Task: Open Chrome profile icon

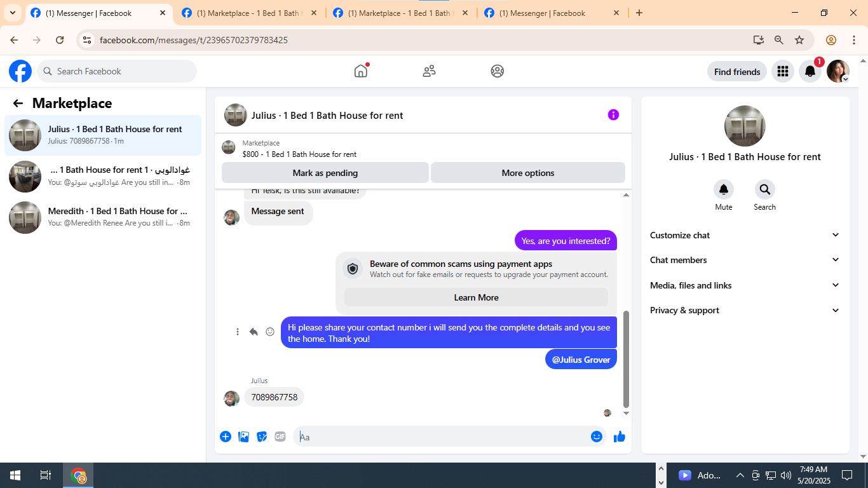Action: coord(831,40)
